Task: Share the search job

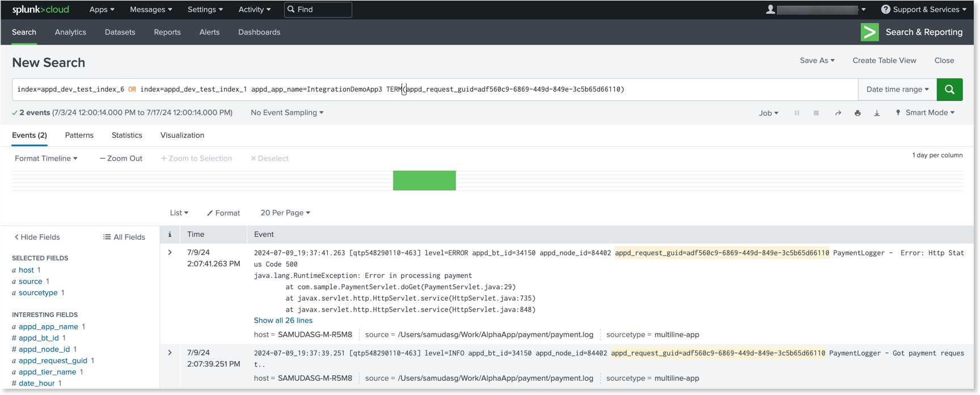Action: (x=838, y=113)
